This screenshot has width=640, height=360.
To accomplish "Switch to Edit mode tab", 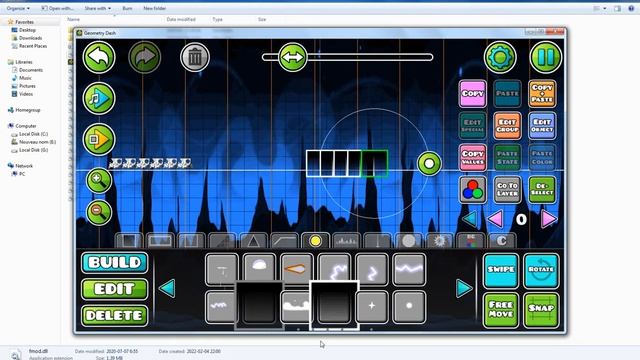I will (115, 289).
